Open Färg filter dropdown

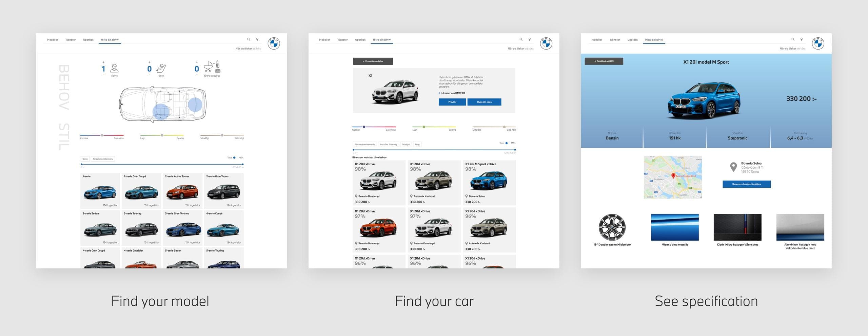point(417,145)
